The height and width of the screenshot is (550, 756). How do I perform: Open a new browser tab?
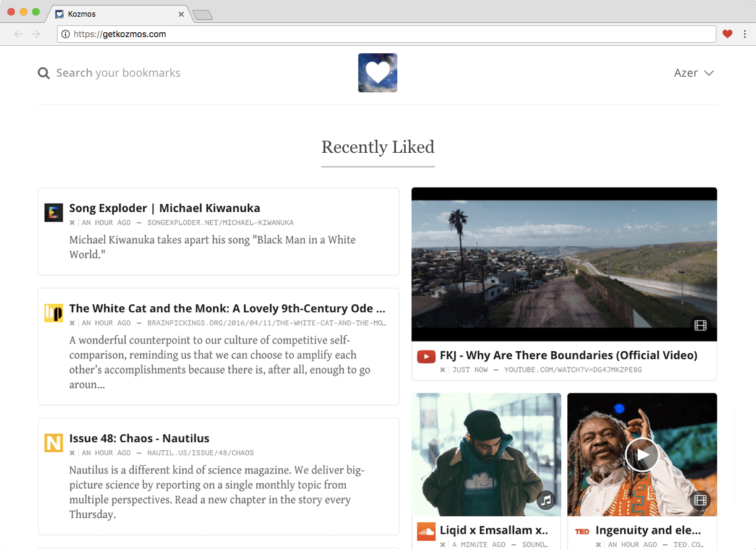[202, 15]
